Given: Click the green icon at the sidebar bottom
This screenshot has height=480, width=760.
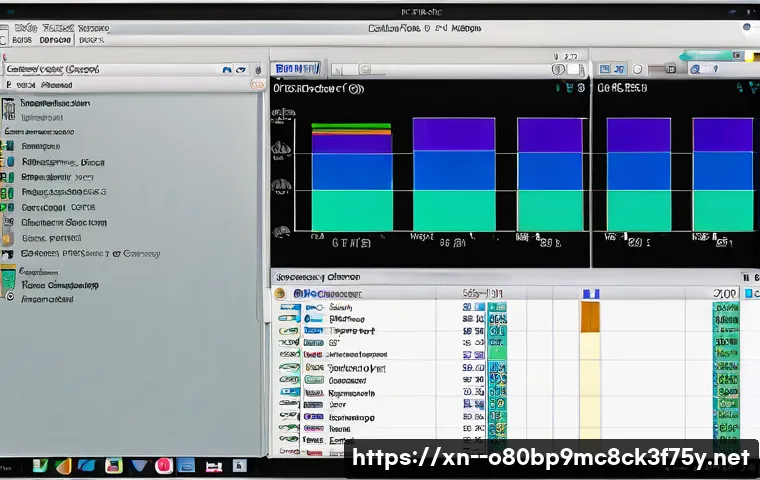Looking at the screenshot, I should (9, 277).
